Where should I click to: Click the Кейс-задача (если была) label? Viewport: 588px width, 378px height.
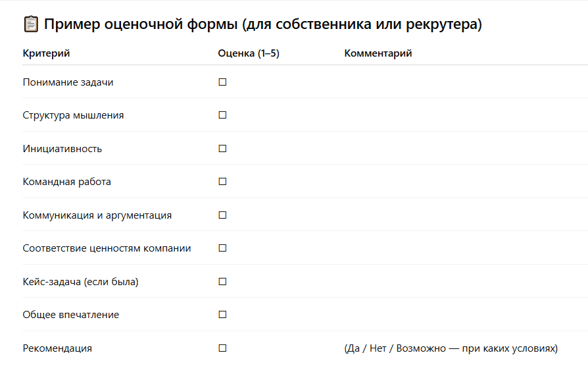pyautogui.click(x=80, y=282)
